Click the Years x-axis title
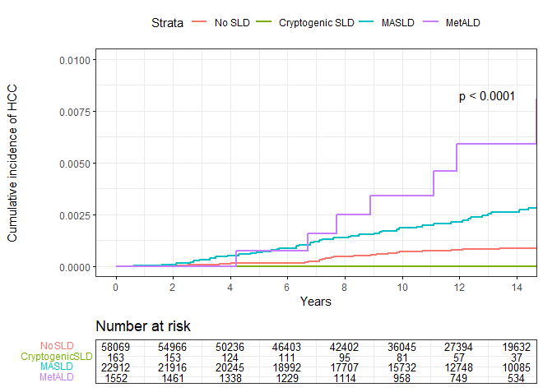 (316, 302)
